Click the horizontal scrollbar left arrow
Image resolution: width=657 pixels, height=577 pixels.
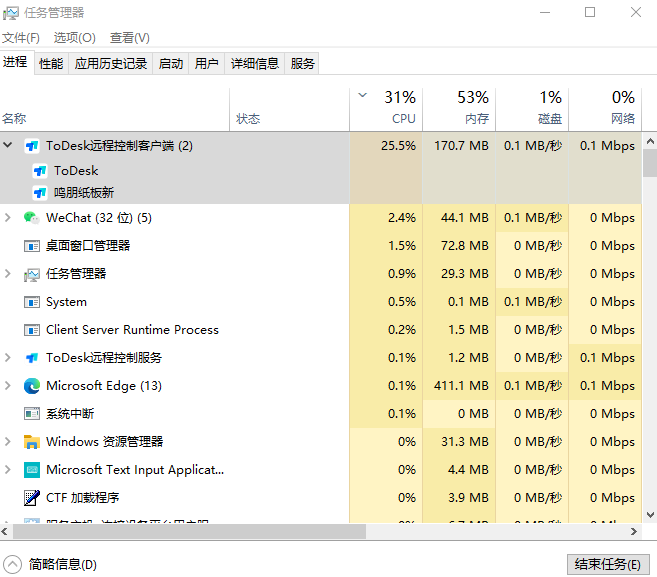tap(5, 531)
